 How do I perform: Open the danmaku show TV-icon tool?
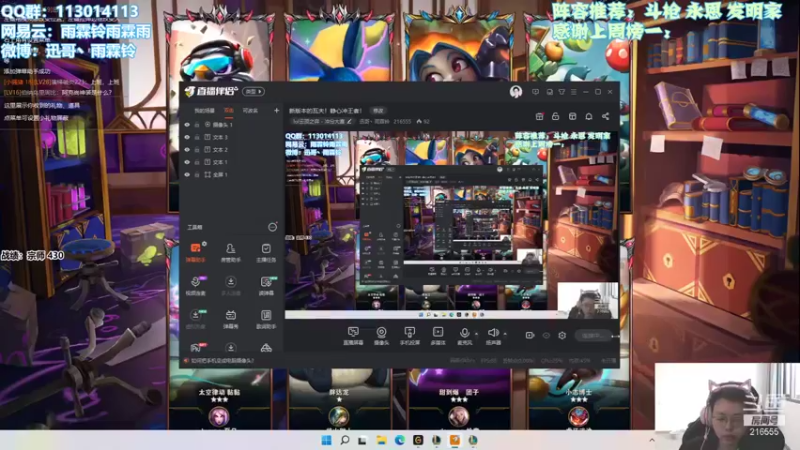pos(231,318)
